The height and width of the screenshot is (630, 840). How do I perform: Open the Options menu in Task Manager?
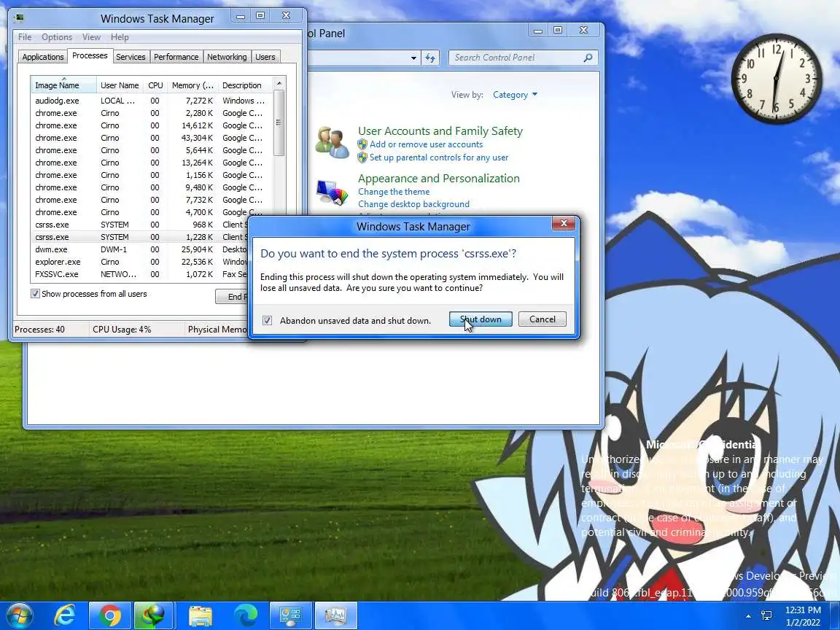[57, 37]
